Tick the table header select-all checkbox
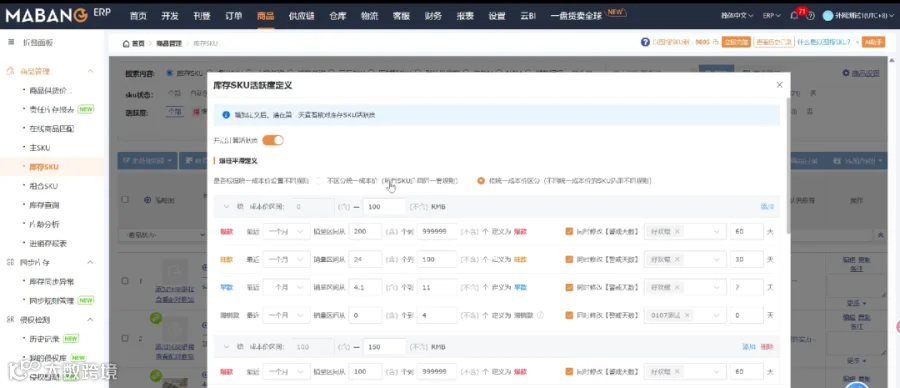This screenshot has height=388, width=900. coord(125,200)
